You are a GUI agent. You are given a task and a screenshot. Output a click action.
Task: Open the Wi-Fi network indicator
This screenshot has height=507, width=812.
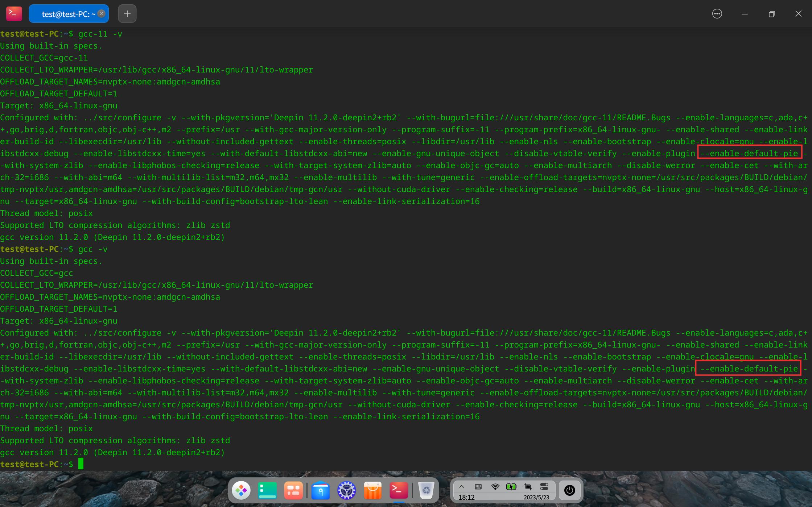495,486
